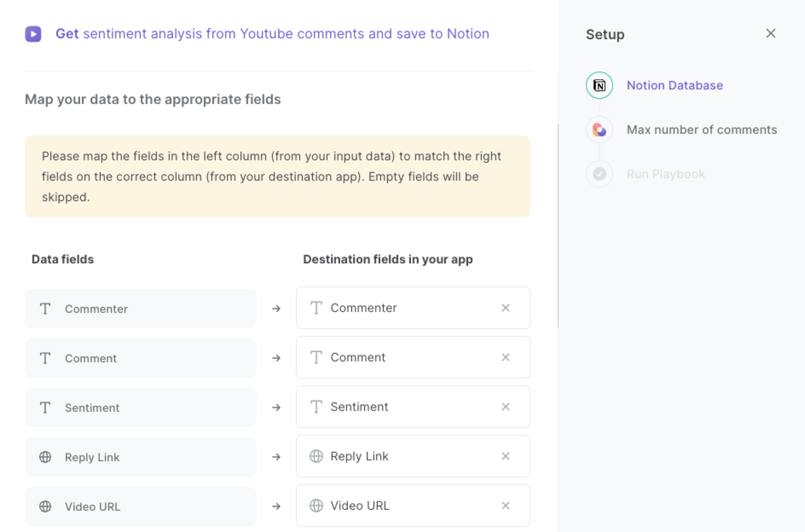Click the arrow between Sentiment fields

coord(276,408)
